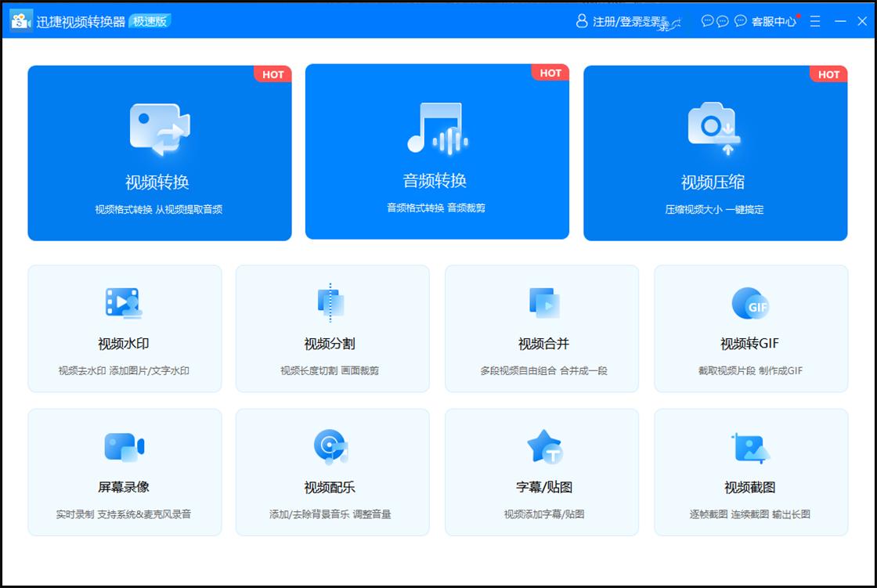This screenshot has width=877, height=588.
Task: Open the hamburger menu in the title bar
Action: pyautogui.click(x=814, y=21)
